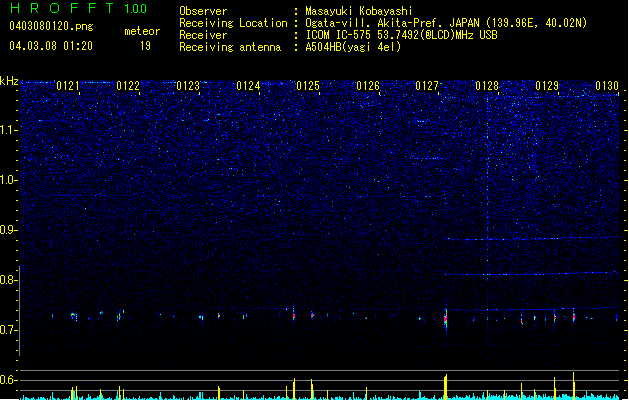Click the 0.9 kHz axis label
The image size is (629, 400).
[8, 230]
